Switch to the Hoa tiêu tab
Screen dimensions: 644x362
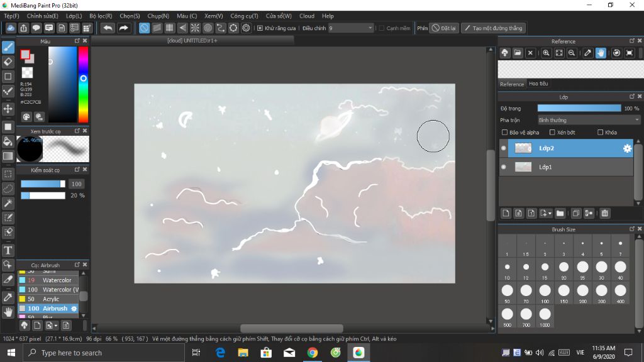click(538, 84)
